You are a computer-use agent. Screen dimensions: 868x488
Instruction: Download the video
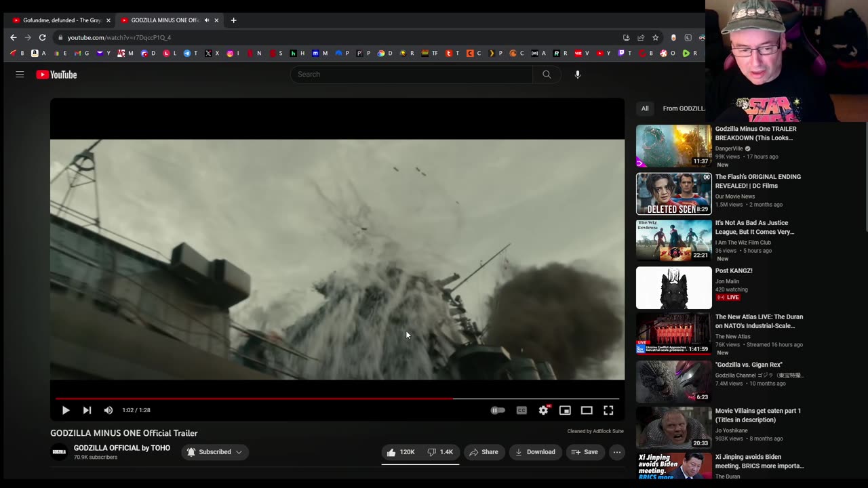536,452
